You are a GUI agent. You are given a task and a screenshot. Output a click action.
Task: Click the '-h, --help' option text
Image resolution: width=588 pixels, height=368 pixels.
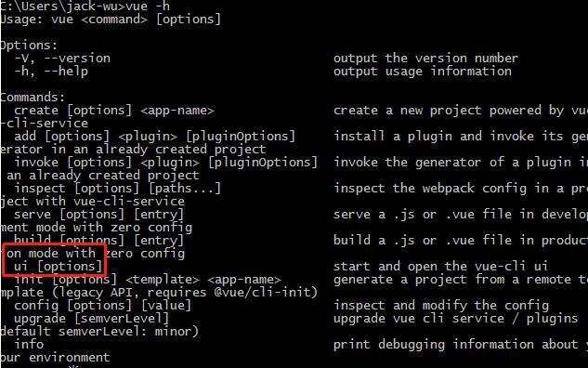[51, 72]
